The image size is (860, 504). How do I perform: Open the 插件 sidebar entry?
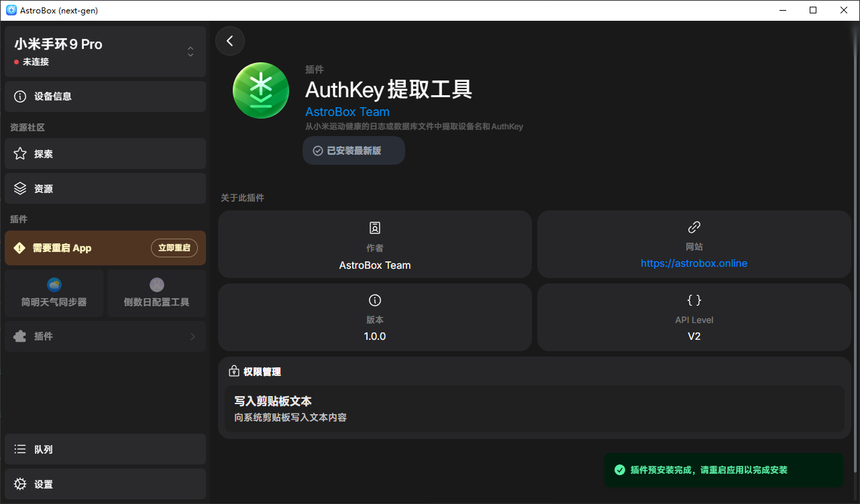pos(105,336)
